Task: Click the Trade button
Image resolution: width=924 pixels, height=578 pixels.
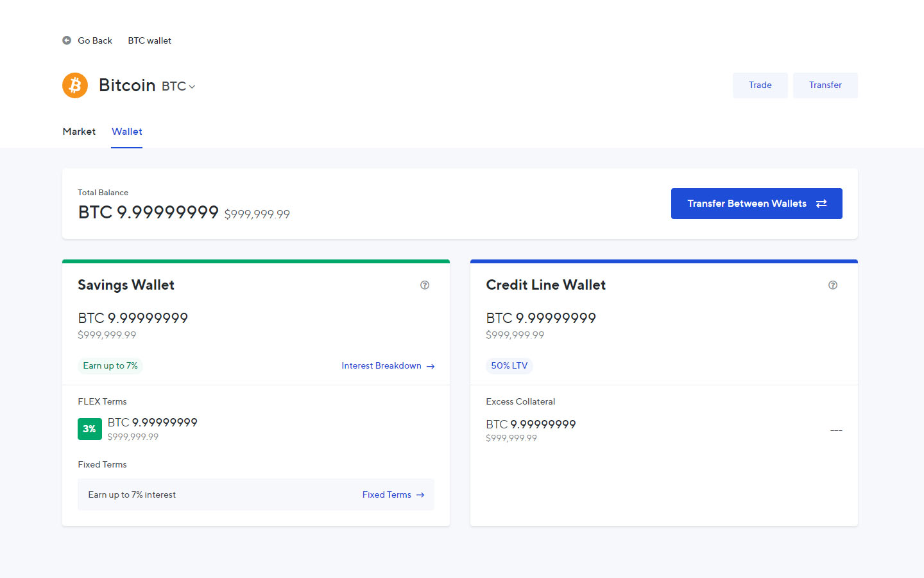Action: point(760,85)
